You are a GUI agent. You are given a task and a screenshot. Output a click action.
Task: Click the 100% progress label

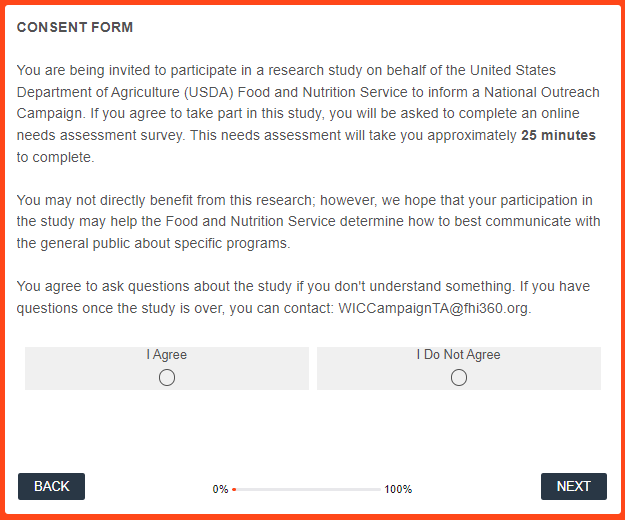click(x=398, y=490)
